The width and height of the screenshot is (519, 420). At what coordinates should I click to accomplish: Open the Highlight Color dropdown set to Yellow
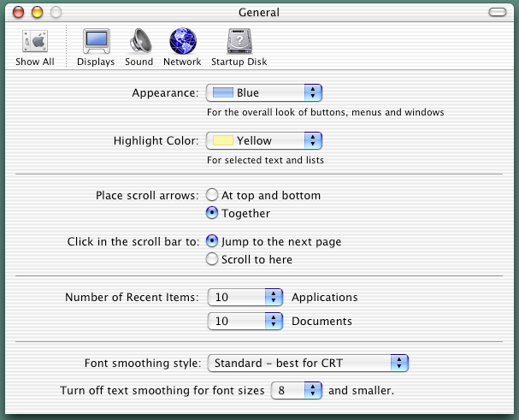click(x=264, y=140)
